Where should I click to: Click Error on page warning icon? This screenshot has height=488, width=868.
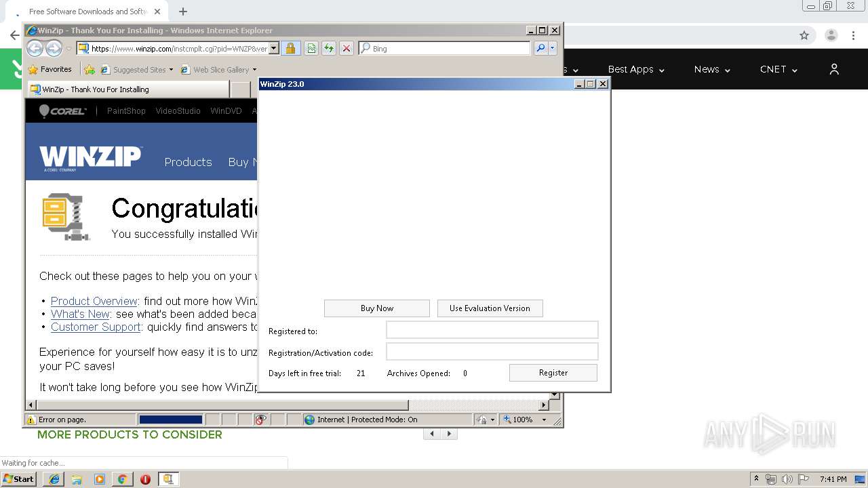(31, 420)
